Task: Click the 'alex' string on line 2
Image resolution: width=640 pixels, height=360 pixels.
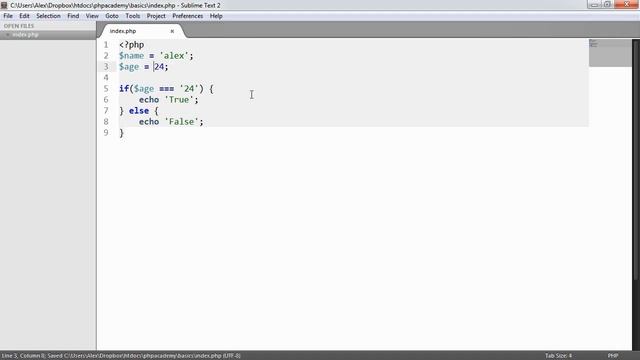Action: 174,56
